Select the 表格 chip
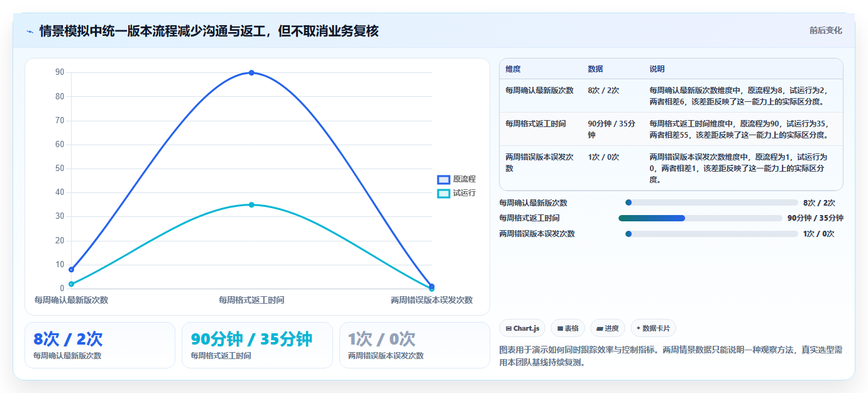 [568, 328]
